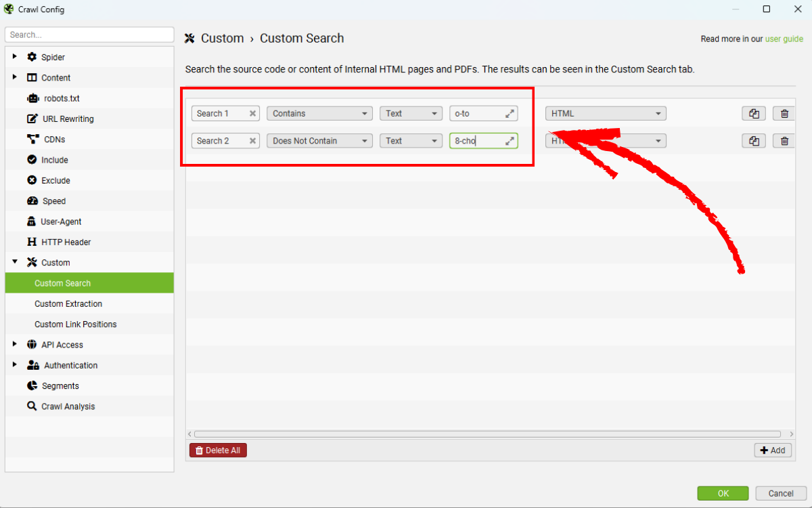Delete Search 1 row with trash icon

(784, 114)
